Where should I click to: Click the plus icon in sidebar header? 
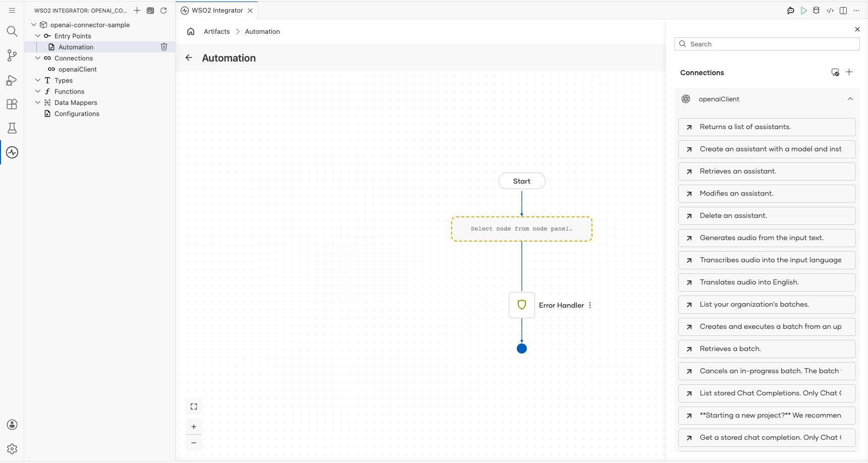click(x=137, y=10)
